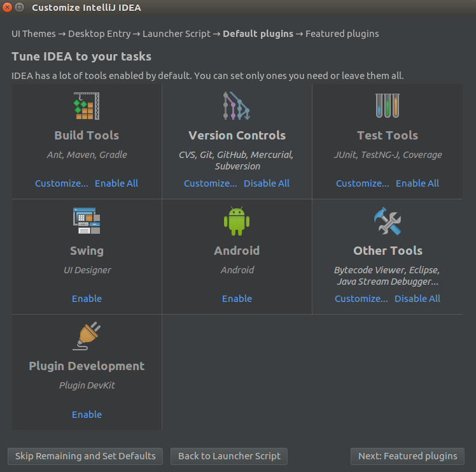Click the Swing heading

pos(87,251)
